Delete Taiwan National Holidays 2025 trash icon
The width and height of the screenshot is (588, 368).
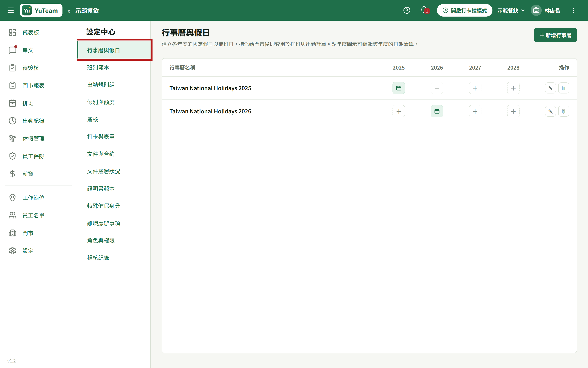[564, 88]
